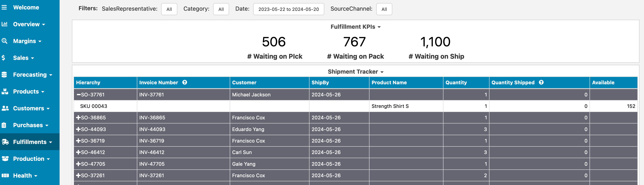644x185 pixels.
Task: Expand the SO-46412 order row
Action: 78,152
